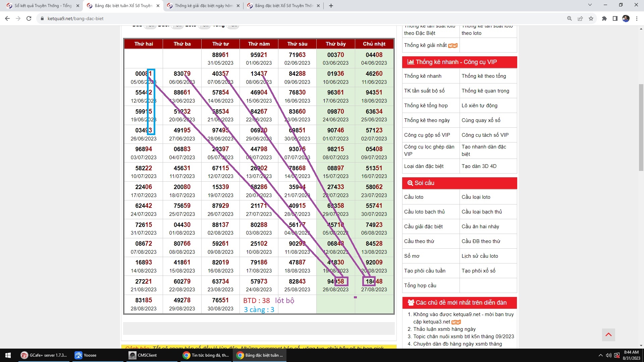This screenshot has height=362, width=644.
Task: Open the 'Cầu loto bạch thủ' link
Action: [x=424, y=212]
